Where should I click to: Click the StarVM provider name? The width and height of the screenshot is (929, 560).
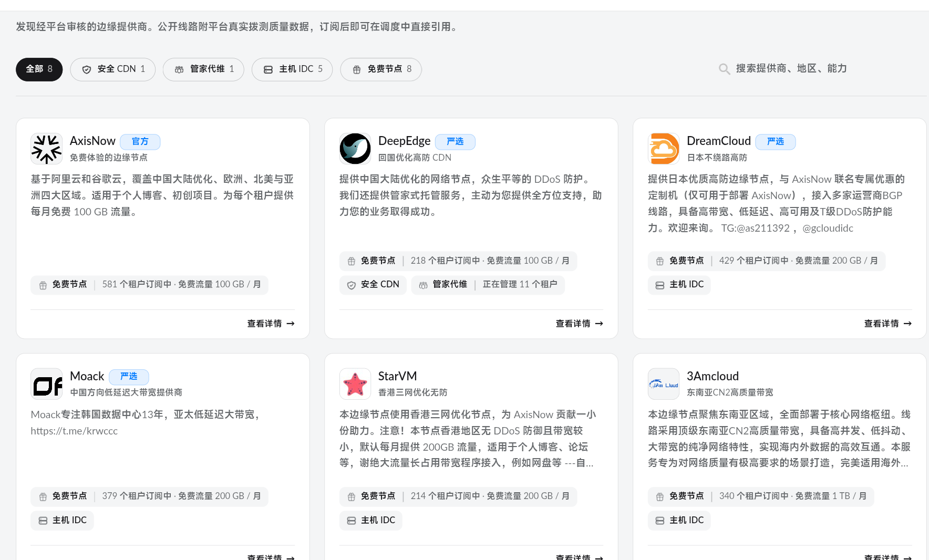(x=397, y=376)
